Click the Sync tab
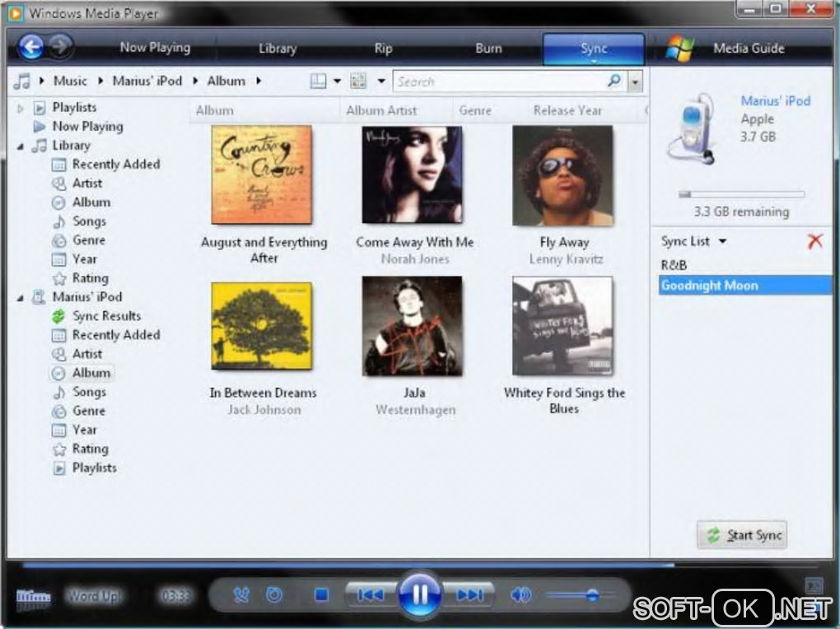The image size is (840, 629). [594, 49]
